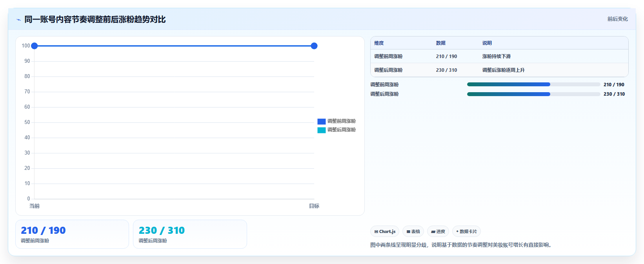Click the 维度 column header
This screenshot has height=264, width=644.
(x=379, y=43)
